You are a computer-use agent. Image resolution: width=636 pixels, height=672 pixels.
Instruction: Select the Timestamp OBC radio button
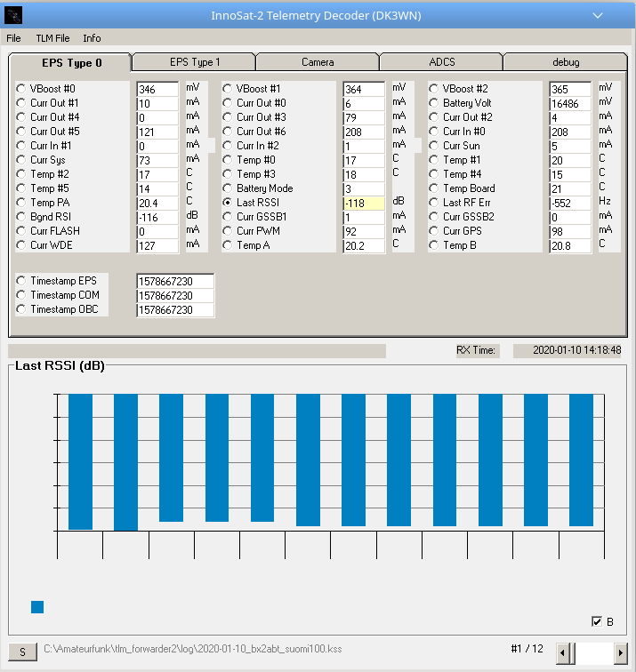pos(21,309)
